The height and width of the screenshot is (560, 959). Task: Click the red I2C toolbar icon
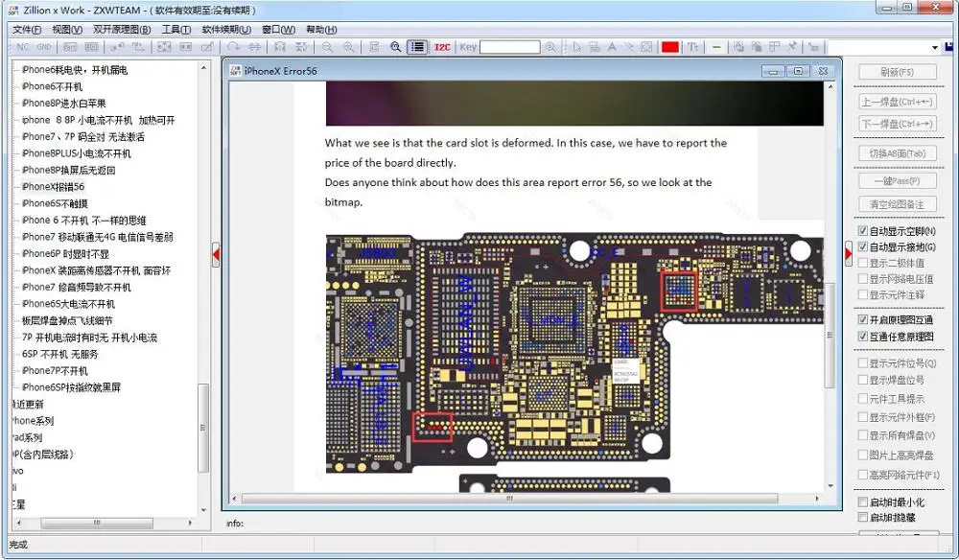(x=442, y=47)
